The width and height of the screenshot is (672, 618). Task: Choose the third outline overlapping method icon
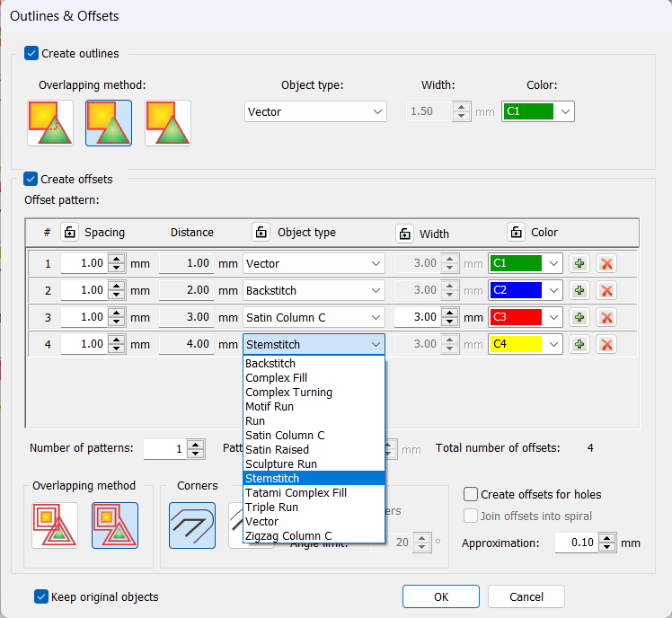(168, 122)
